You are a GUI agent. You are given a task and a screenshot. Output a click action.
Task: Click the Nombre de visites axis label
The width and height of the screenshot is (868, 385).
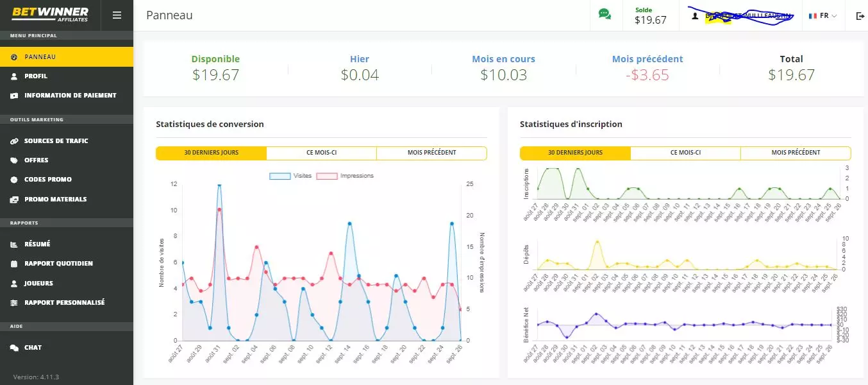[162, 262]
